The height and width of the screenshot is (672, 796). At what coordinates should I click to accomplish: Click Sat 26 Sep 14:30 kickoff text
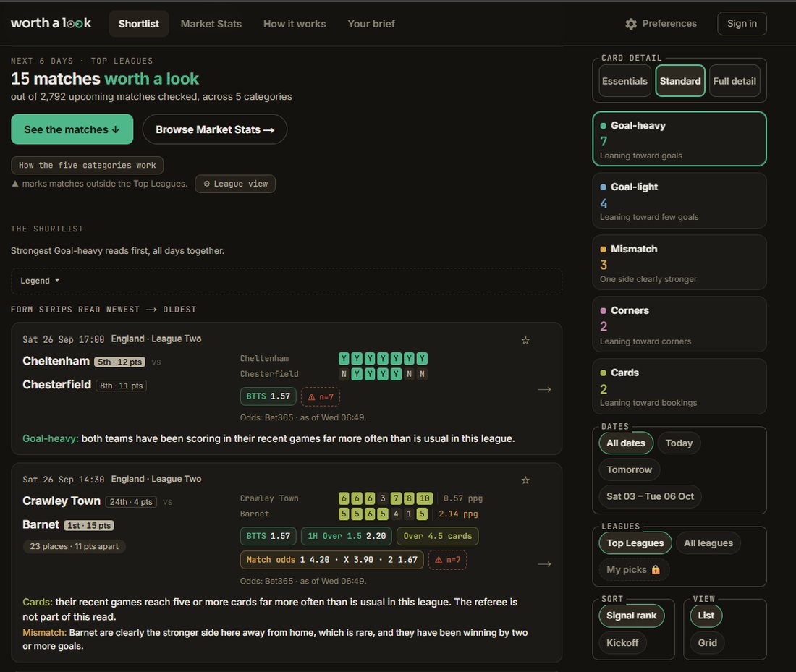[64, 480]
